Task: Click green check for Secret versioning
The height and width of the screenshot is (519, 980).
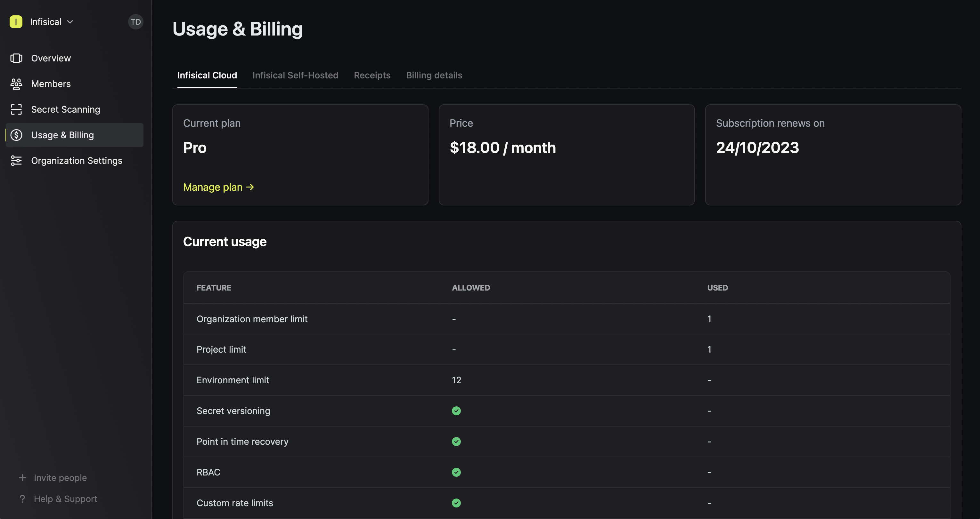Action: click(456, 411)
